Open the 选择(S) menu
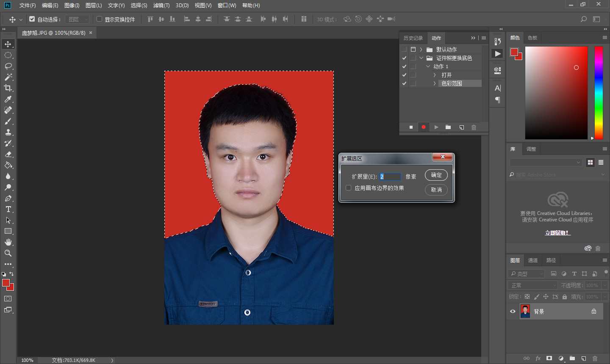Image resolution: width=610 pixels, height=364 pixels. (139, 6)
